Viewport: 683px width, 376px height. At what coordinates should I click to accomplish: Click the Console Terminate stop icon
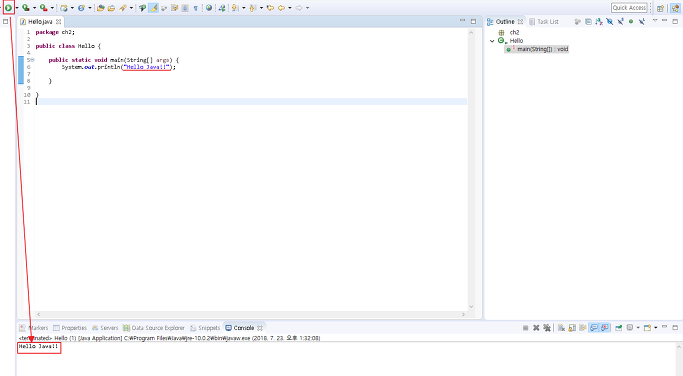[x=525, y=328]
